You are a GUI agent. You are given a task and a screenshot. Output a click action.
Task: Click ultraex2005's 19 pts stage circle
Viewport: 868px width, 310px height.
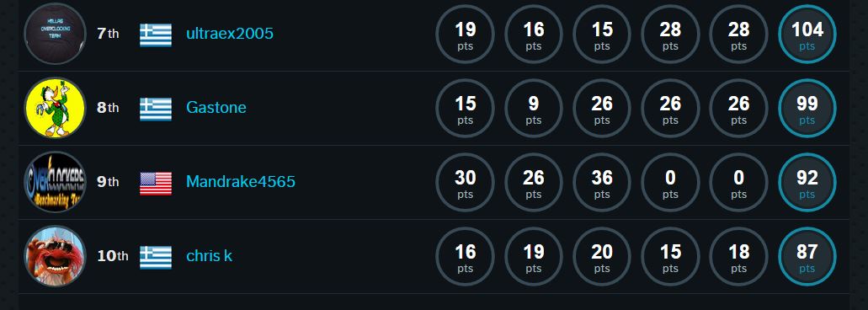pyautogui.click(x=465, y=35)
